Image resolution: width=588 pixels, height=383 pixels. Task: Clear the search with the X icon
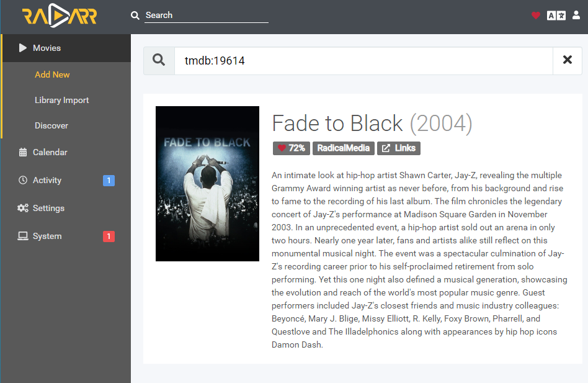pos(568,60)
